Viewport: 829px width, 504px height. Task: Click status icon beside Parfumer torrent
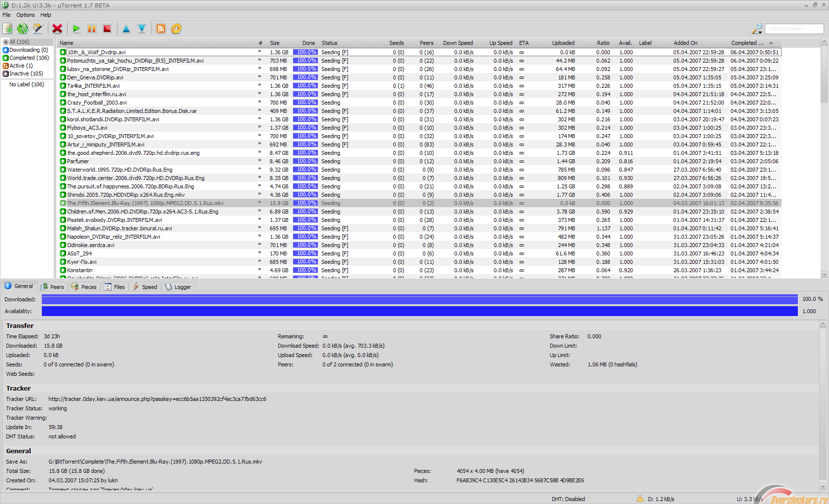63,161
